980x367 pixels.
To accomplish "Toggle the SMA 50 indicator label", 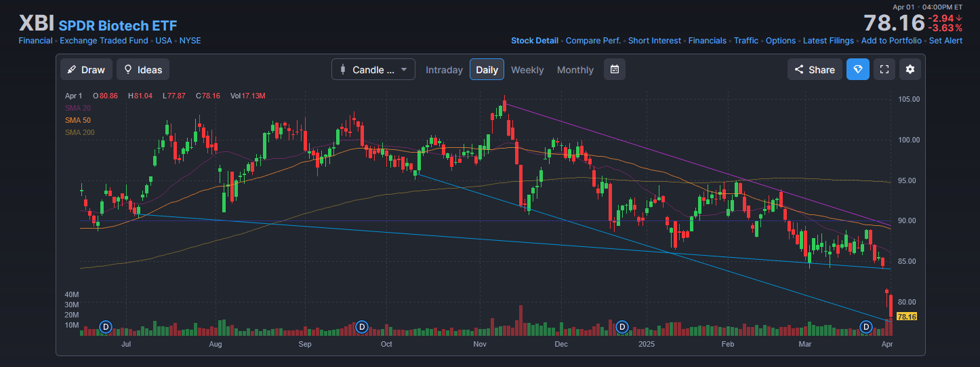I will pos(78,120).
